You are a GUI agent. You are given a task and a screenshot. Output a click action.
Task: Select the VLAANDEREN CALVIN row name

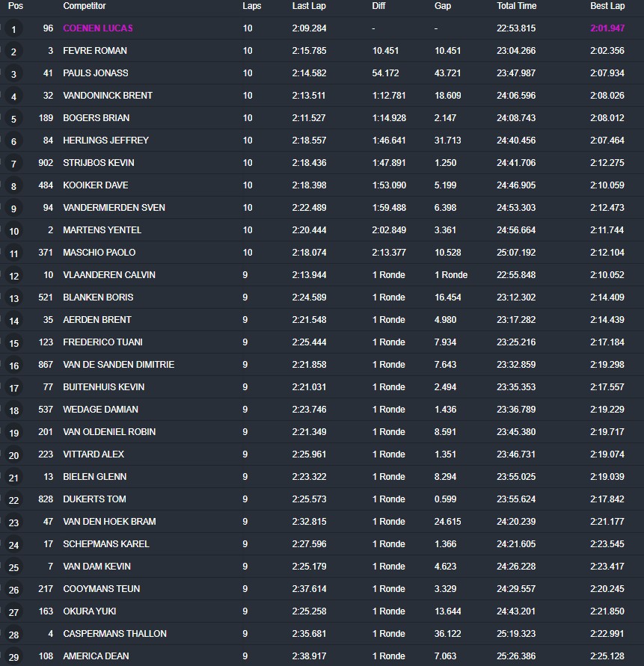tap(109, 275)
